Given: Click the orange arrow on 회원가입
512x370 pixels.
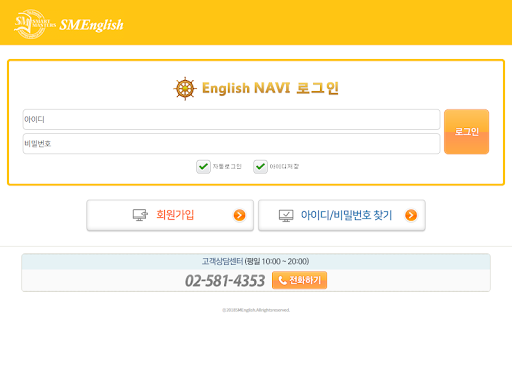Looking at the screenshot, I should [239, 215].
